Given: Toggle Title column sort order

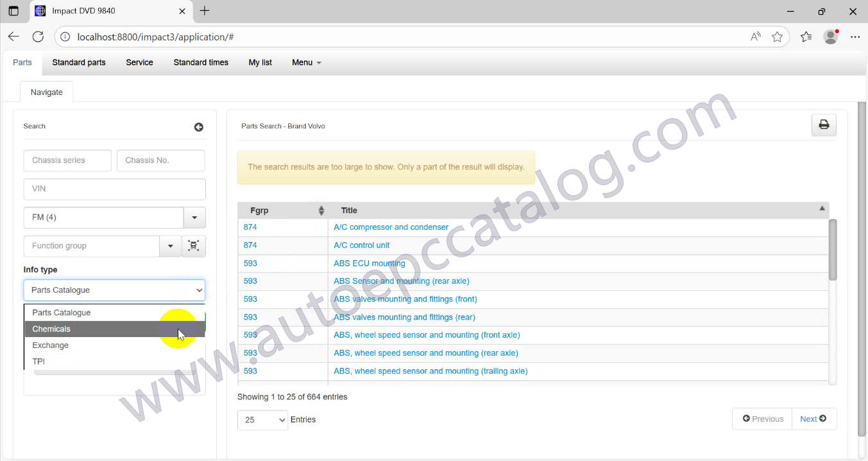Looking at the screenshot, I should tap(821, 209).
